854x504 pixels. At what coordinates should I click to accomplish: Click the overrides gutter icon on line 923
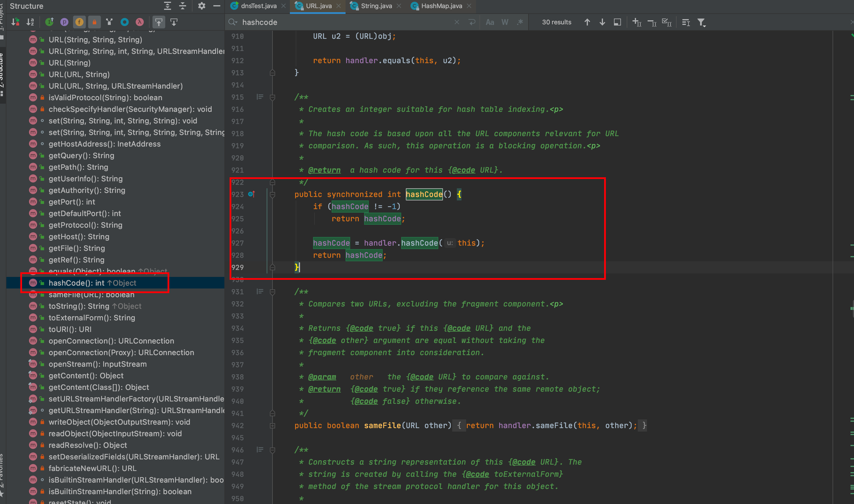tap(252, 194)
